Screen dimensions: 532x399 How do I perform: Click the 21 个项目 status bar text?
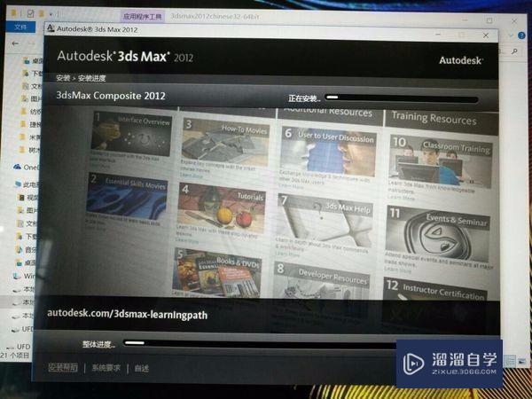coord(15,356)
